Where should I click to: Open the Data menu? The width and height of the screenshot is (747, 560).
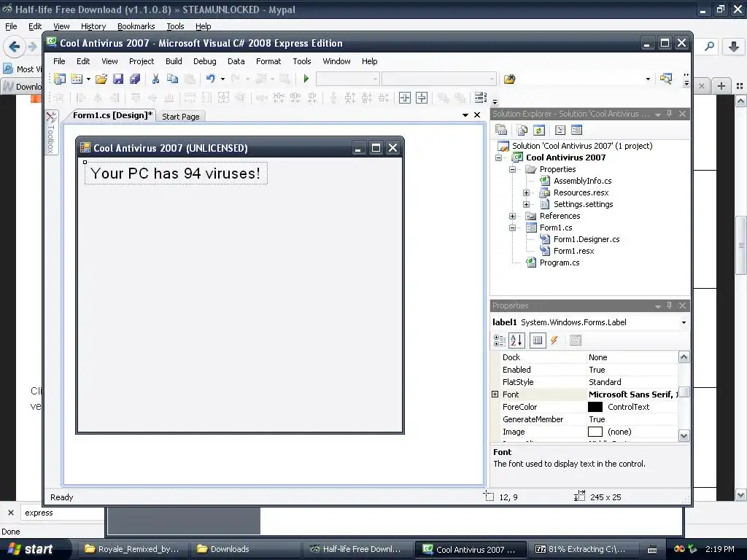point(236,61)
